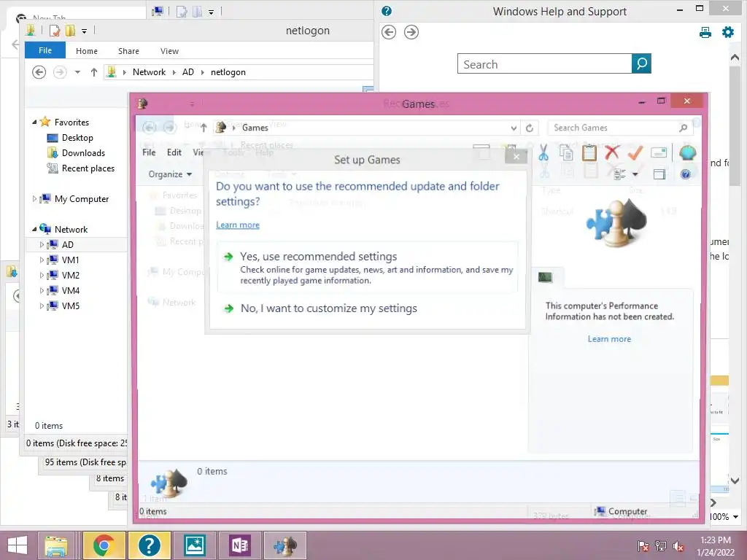This screenshot has height=560, width=747.
Task: Open Learn more under Performance Information message
Action: (609, 339)
